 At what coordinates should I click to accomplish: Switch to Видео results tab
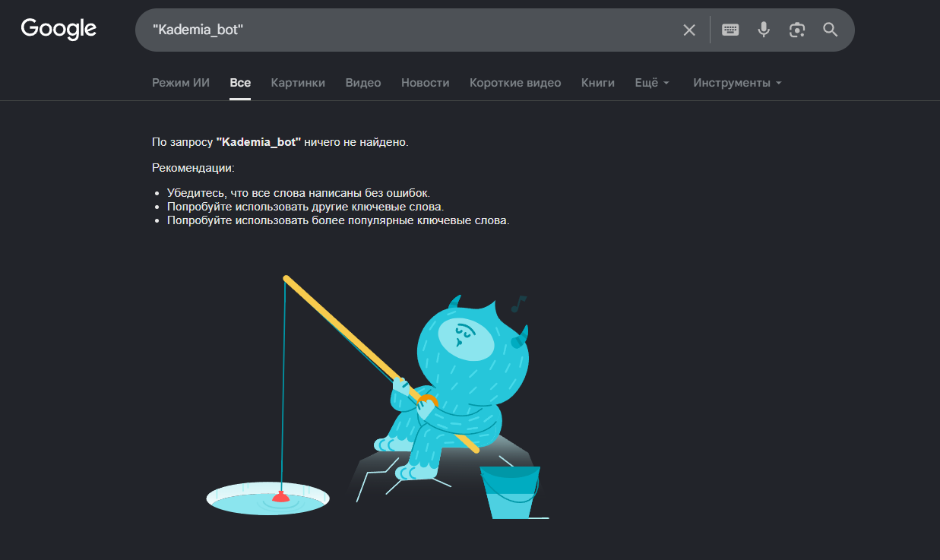coord(363,83)
